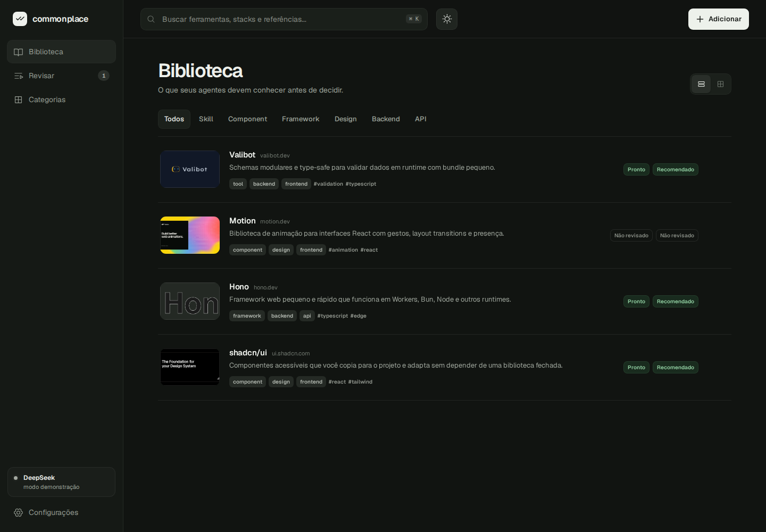This screenshot has width=766, height=532.
Task: Click the ⌘K shortcut badge
Action: click(414, 19)
